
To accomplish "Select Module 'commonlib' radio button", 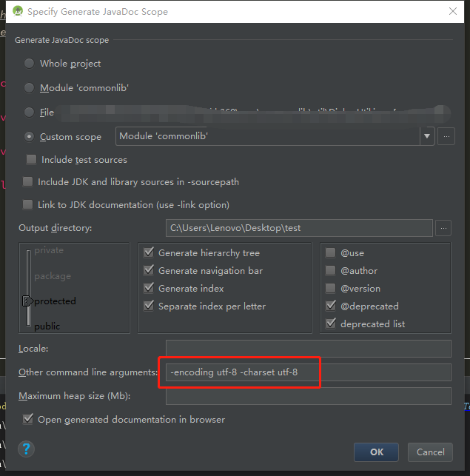I will pyautogui.click(x=30, y=88).
